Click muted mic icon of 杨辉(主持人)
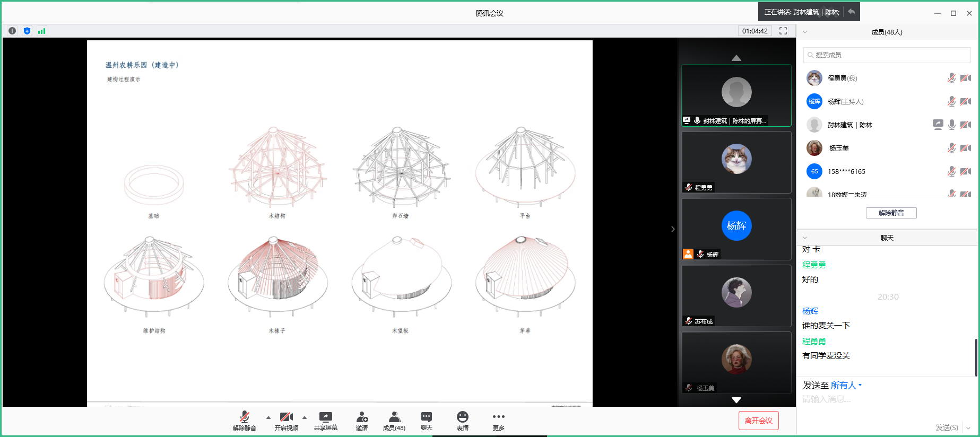 [x=952, y=101]
